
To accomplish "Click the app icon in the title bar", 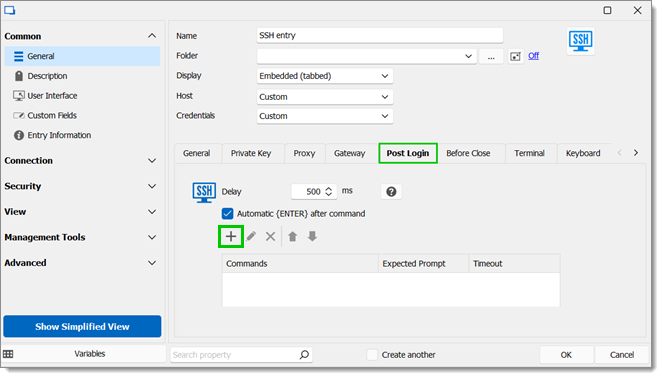I will pyautogui.click(x=10, y=10).
